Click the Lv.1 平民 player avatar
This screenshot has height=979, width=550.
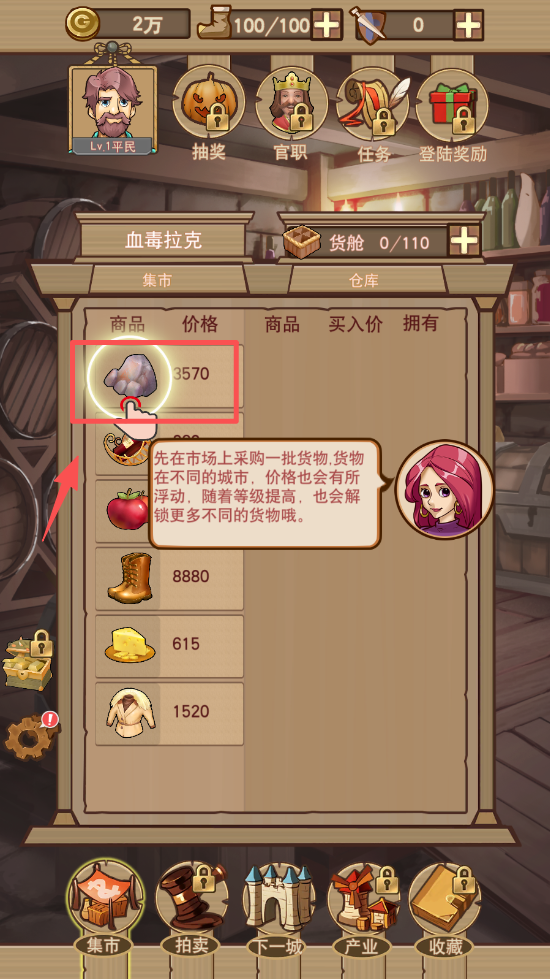[x=112, y=109]
